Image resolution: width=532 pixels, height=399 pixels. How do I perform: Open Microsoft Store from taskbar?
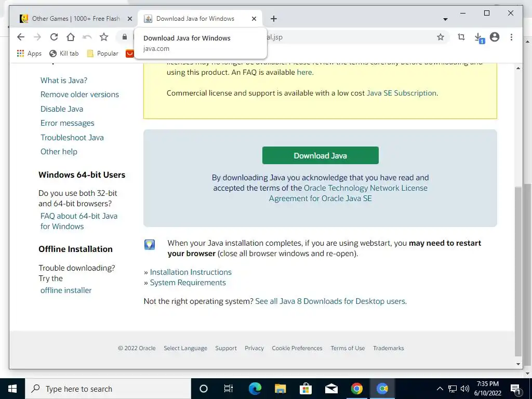point(305,389)
